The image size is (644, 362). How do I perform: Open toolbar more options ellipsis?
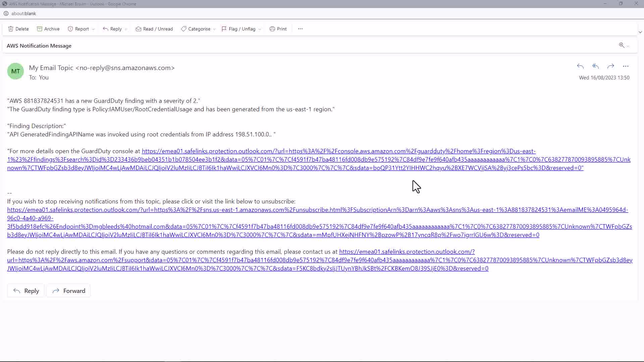pyautogui.click(x=300, y=29)
